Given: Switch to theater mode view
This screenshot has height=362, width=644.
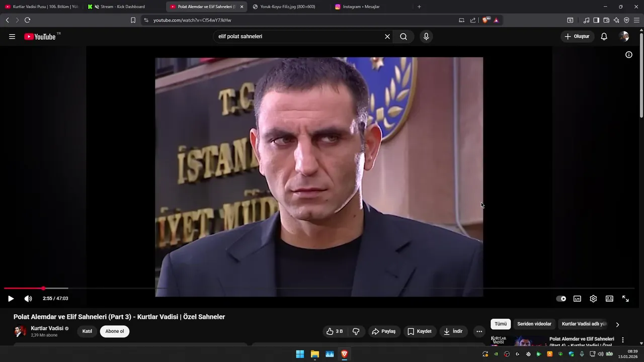Looking at the screenshot, I should [609, 299].
